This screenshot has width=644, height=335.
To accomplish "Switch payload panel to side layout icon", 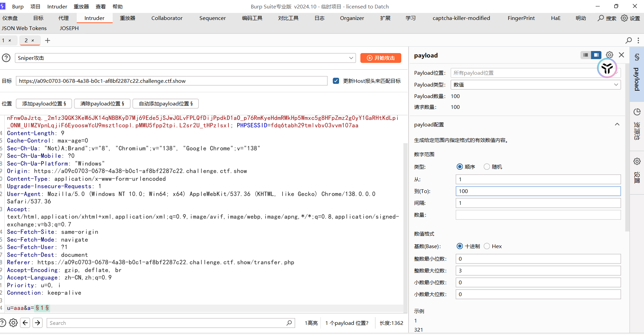I will tap(586, 55).
